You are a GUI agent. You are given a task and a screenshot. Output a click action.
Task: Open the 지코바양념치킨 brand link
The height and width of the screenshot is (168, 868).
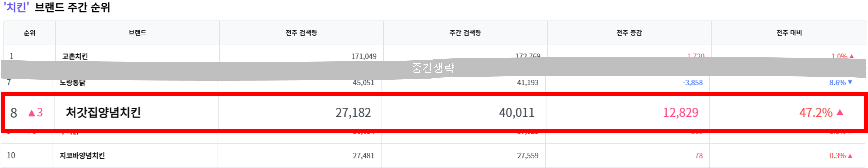click(82, 156)
